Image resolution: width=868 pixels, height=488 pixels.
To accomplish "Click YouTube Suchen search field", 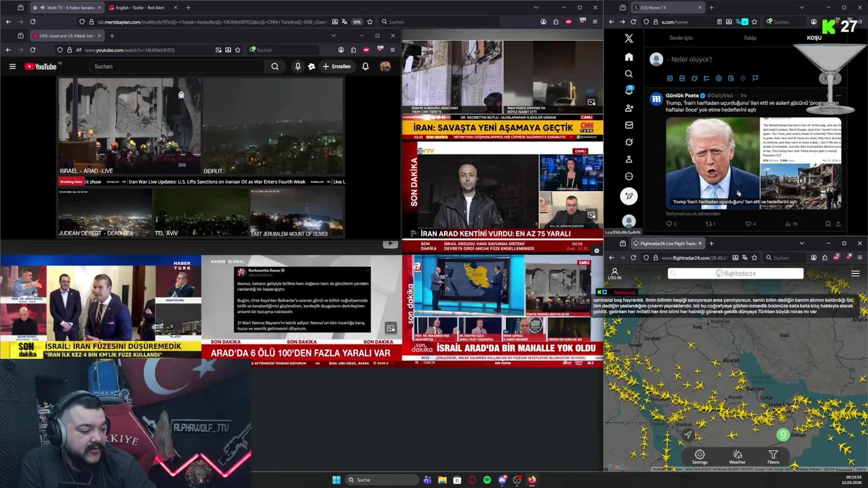I will [x=178, y=66].
